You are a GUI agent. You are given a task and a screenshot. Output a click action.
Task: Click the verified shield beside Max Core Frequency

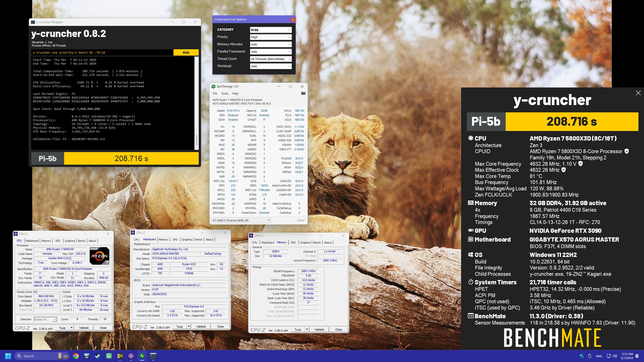(x=581, y=164)
